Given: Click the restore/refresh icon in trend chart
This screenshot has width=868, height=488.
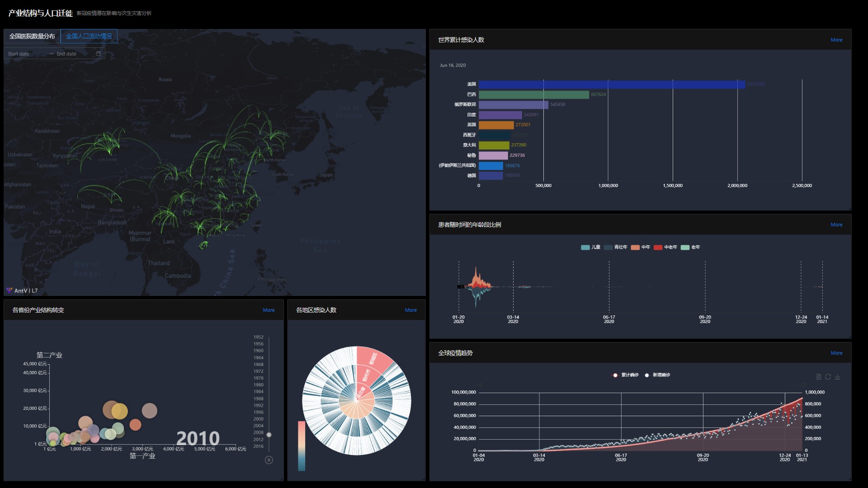Looking at the screenshot, I should tap(828, 377).
